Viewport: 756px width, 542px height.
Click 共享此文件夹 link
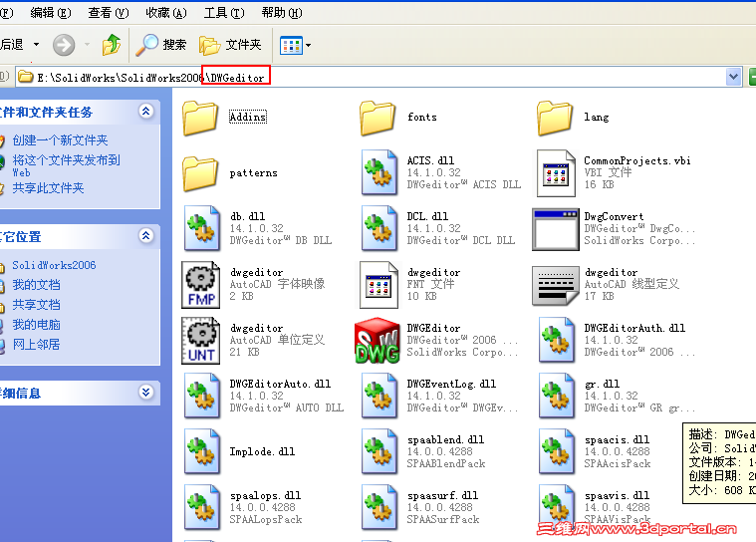click(48, 188)
